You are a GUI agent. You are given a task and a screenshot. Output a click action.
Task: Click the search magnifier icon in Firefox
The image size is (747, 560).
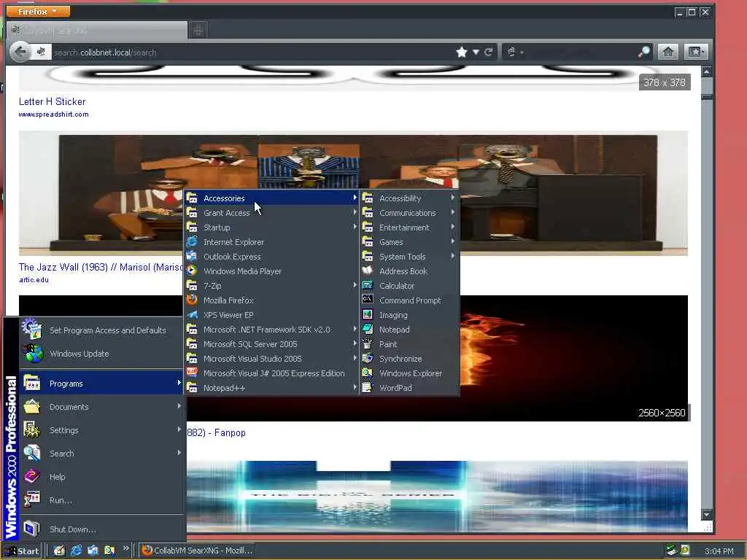[643, 52]
